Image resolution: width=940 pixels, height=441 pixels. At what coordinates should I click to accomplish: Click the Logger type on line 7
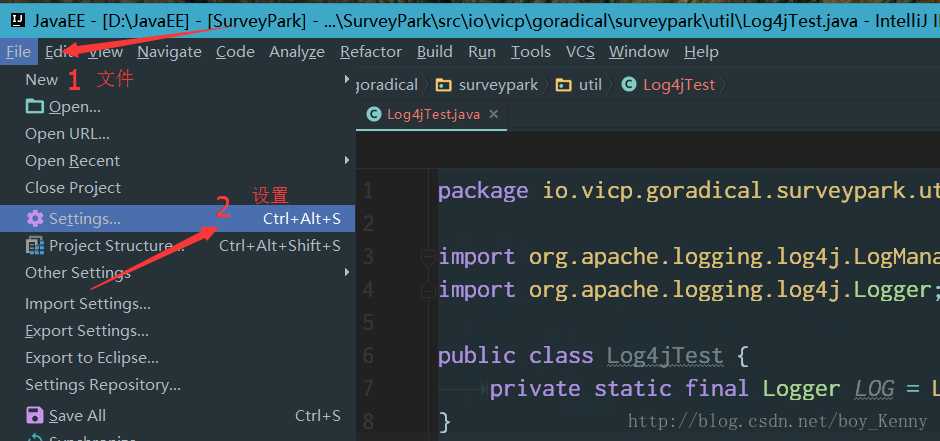[801, 389]
